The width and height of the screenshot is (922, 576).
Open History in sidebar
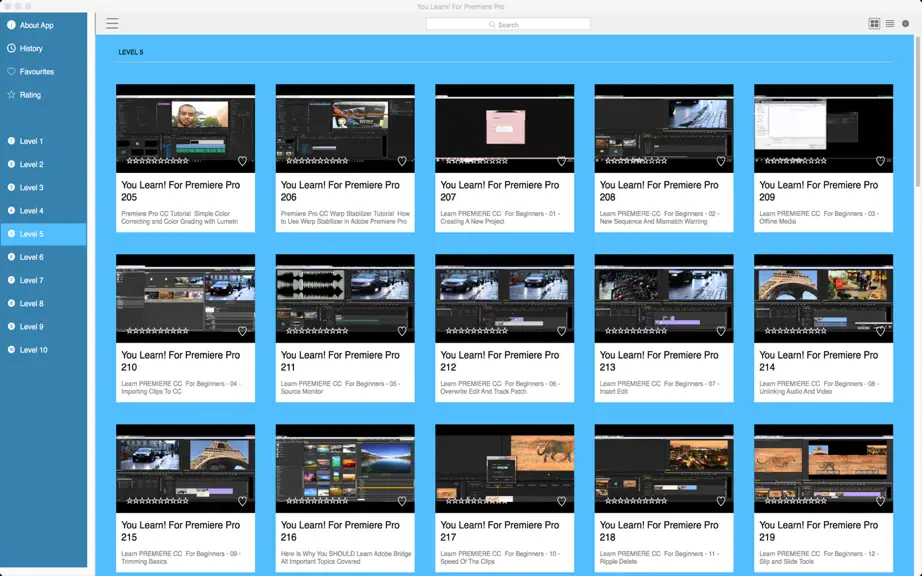click(x=44, y=48)
